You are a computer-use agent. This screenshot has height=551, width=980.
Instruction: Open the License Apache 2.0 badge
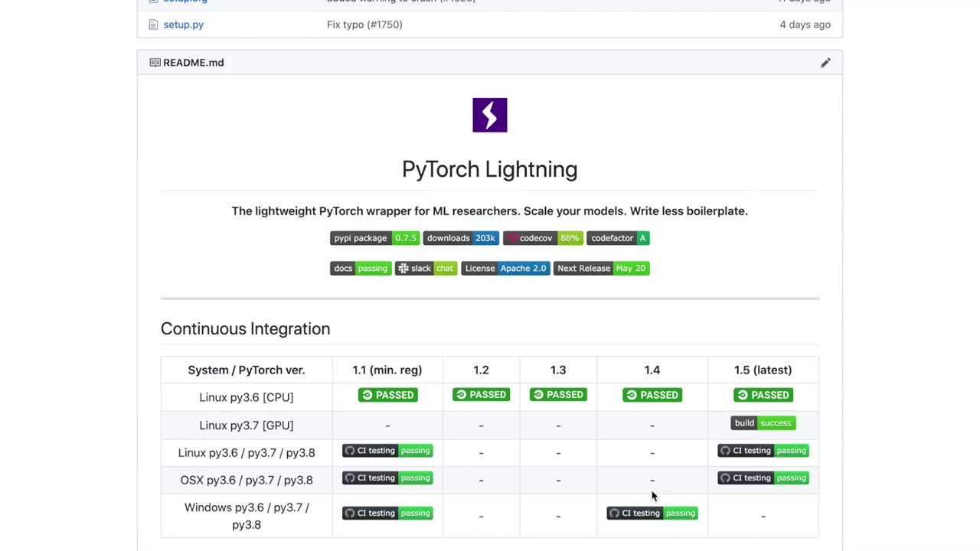(505, 268)
